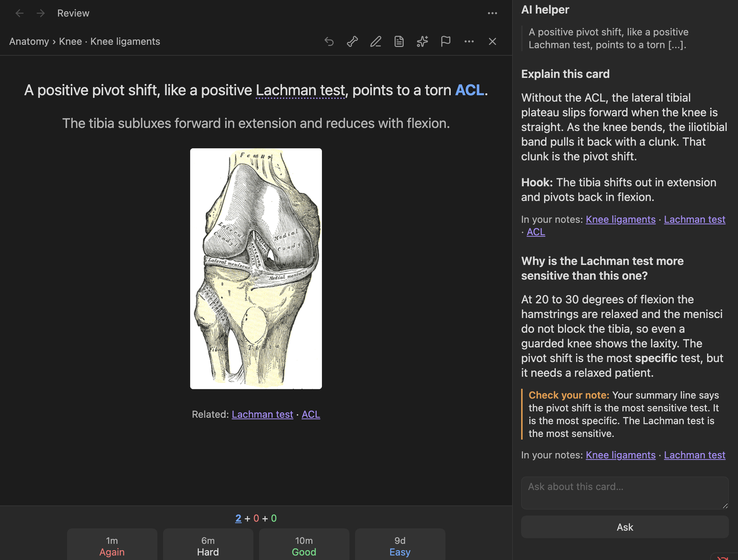This screenshot has width=738, height=560.
Task: Open the source note document icon
Action: tap(399, 41)
